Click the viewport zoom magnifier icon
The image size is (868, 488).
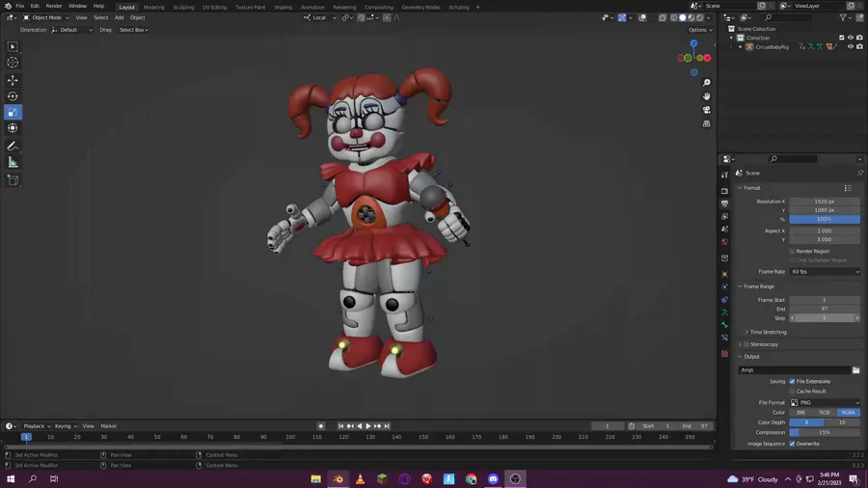pyautogui.click(x=706, y=82)
